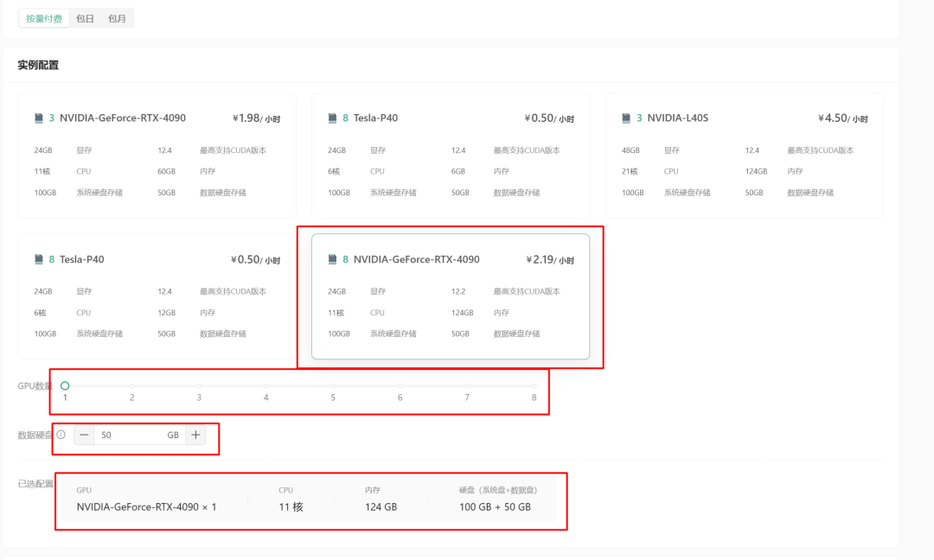
Task: Switch to the 包日 billing tab
Action: click(x=85, y=18)
